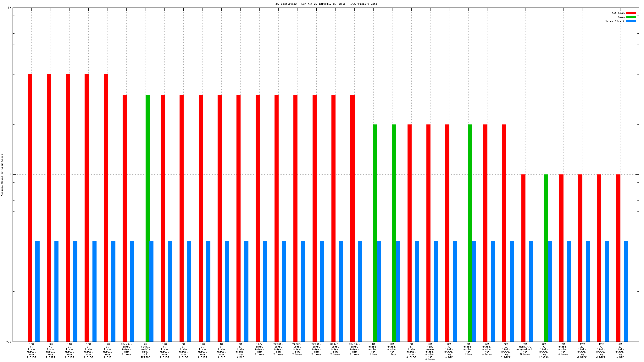Click the x-axis label 1ff.iadb.isipp.com

259,349
